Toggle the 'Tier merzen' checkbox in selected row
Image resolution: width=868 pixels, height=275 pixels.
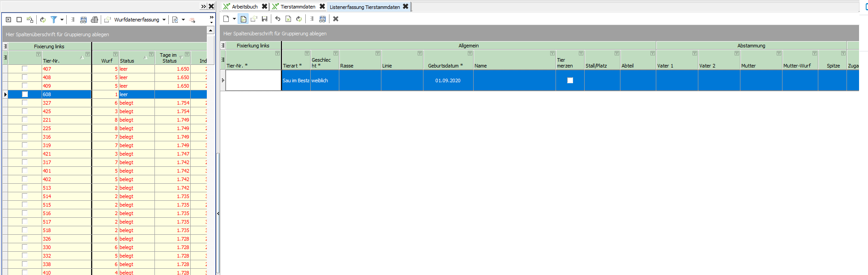(570, 80)
